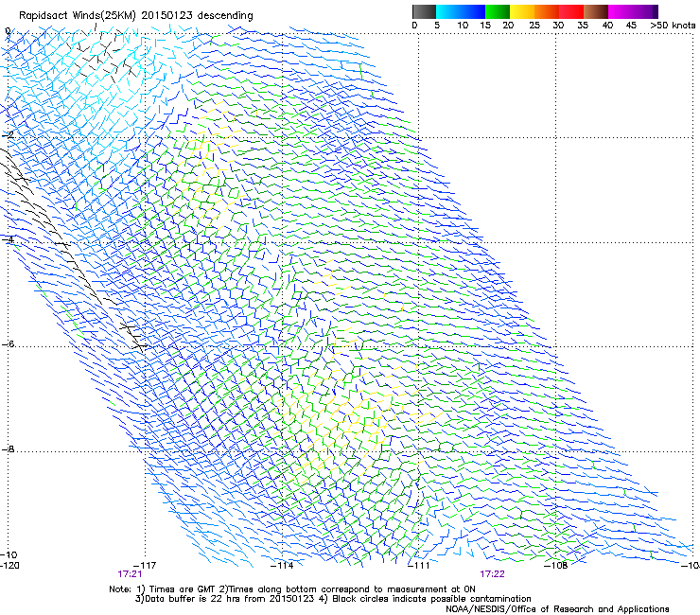Screen dimensions: 700x615
Task: Select the cyan-blue 5-15 knots color band
Action: coord(461,11)
